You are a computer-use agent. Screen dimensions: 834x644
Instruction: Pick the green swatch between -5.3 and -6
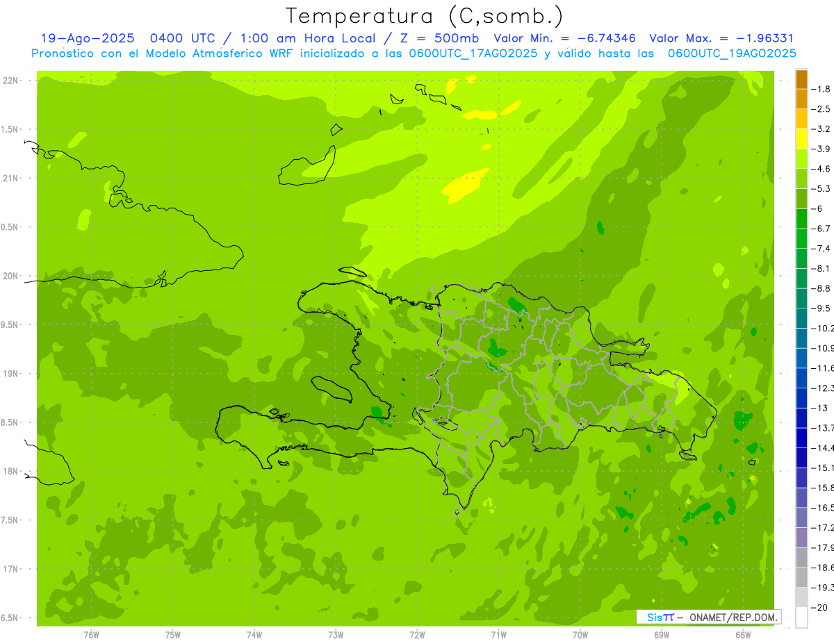click(x=801, y=199)
